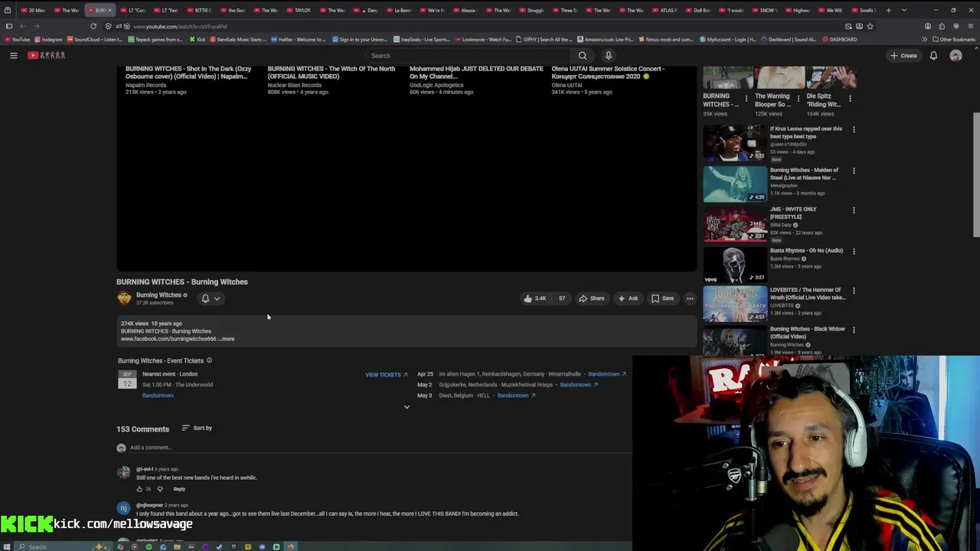Viewport: 980px width, 551px height.
Task: Open Maiden of Steel video thumbnail
Action: (735, 184)
